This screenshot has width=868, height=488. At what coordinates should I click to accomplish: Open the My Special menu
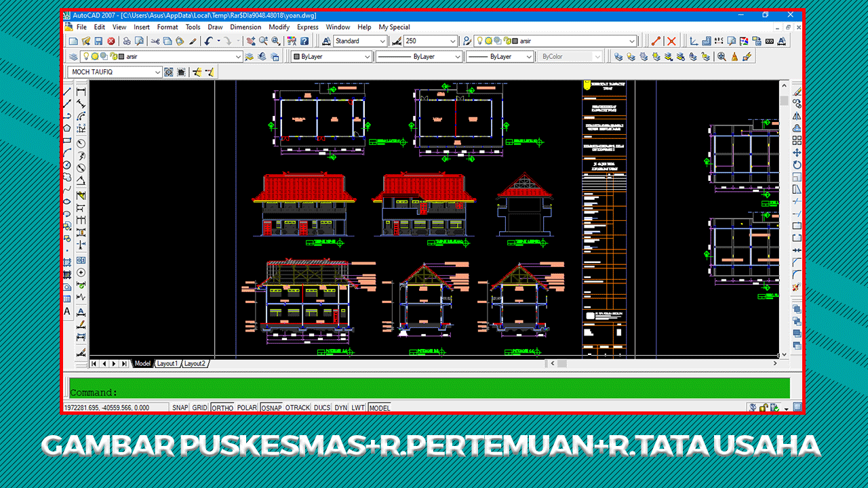[394, 27]
